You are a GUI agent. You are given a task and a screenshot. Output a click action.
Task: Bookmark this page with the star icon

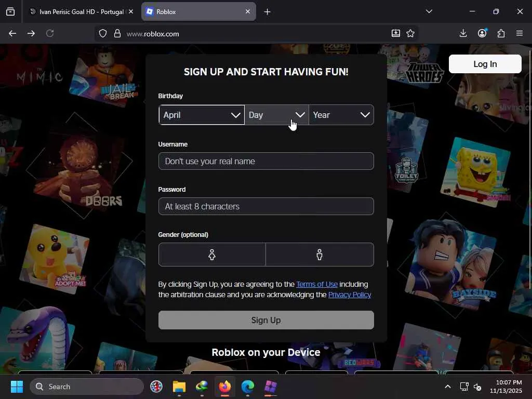(x=410, y=33)
